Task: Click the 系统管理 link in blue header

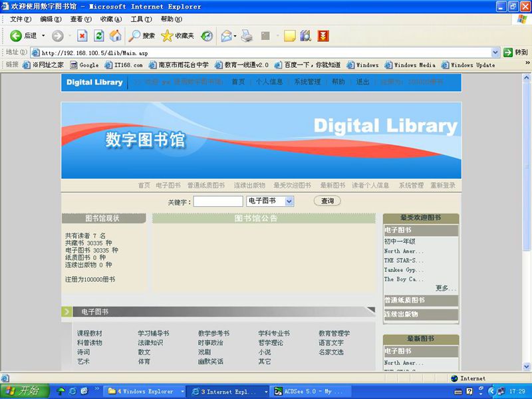Action: (307, 82)
